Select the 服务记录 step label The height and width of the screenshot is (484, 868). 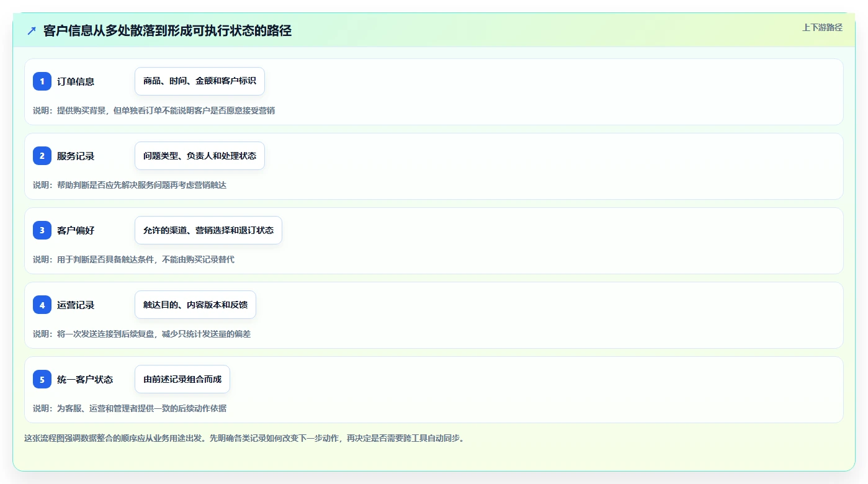[76, 156]
